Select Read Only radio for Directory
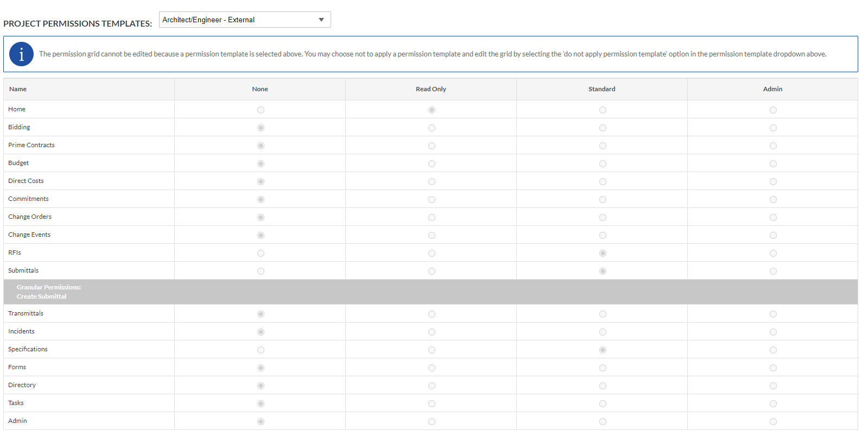This screenshot has height=436, width=868. click(x=432, y=386)
